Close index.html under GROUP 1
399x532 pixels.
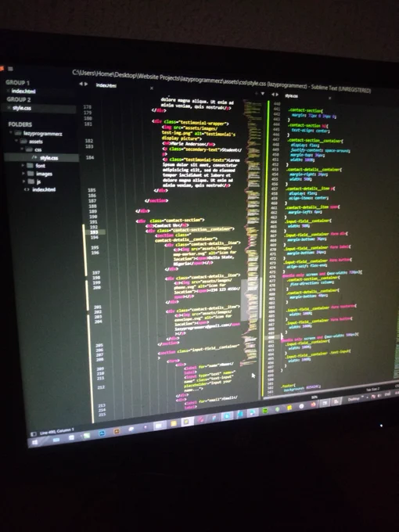[x=8, y=91]
